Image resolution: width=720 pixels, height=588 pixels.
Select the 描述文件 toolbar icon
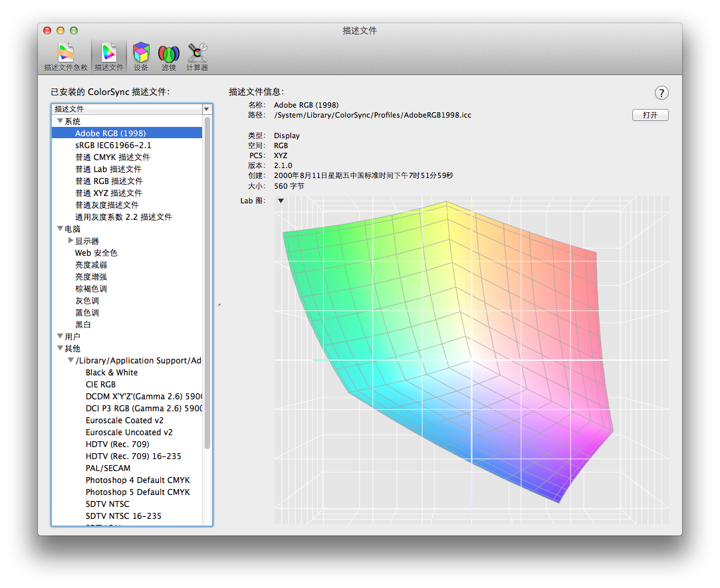click(x=108, y=56)
